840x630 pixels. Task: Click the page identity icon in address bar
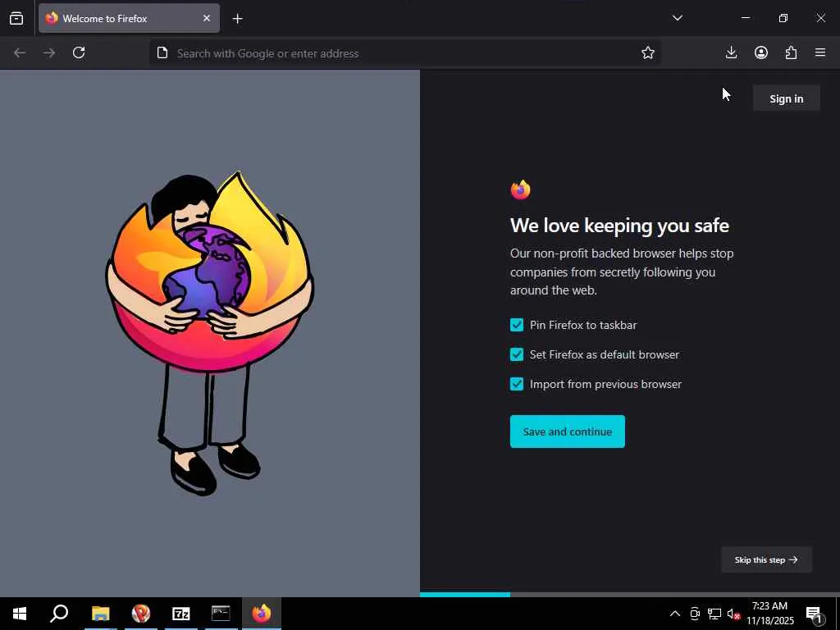pos(162,52)
